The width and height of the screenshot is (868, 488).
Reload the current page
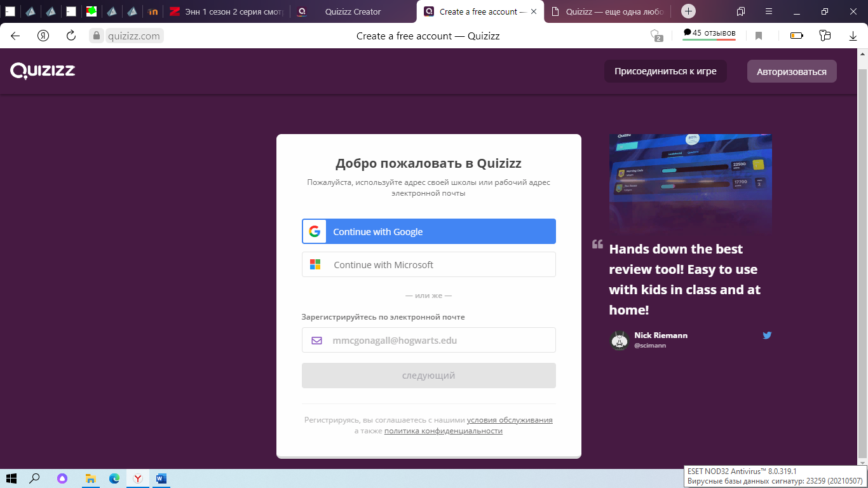(71, 36)
